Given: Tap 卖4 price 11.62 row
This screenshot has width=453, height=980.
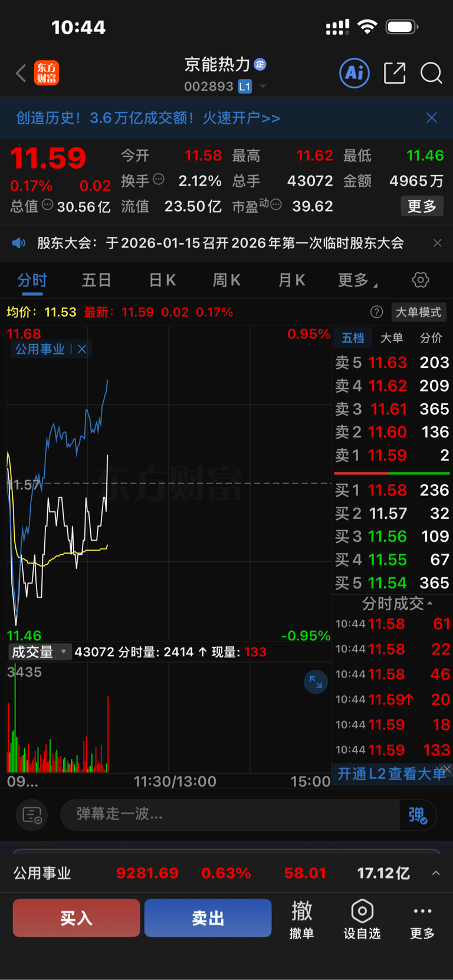Looking at the screenshot, I should [x=392, y=386].
